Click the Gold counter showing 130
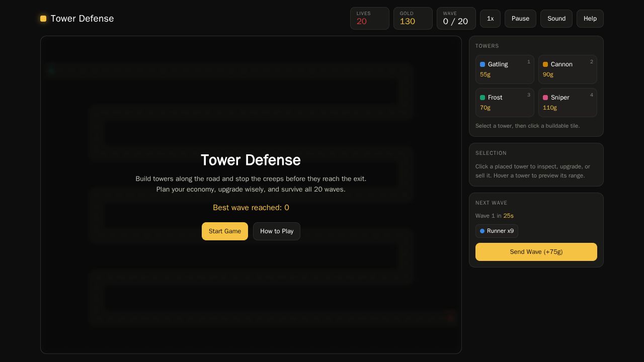 413,19
